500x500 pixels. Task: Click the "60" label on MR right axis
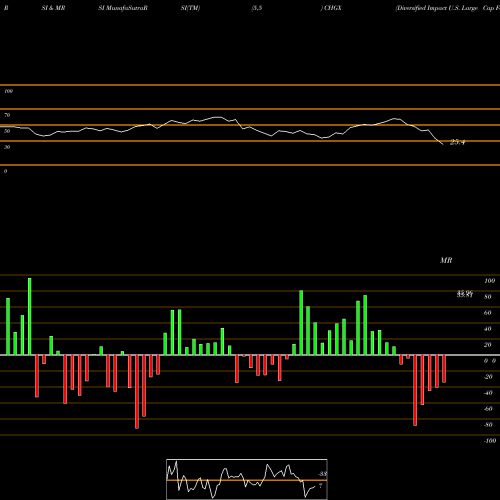[x=488, y=313]
